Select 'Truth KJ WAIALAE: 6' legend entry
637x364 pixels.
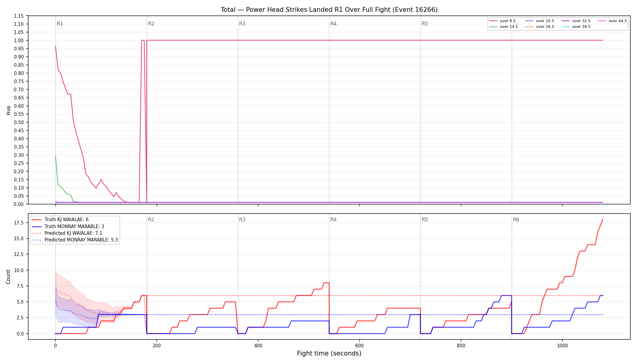pos(60,220)
